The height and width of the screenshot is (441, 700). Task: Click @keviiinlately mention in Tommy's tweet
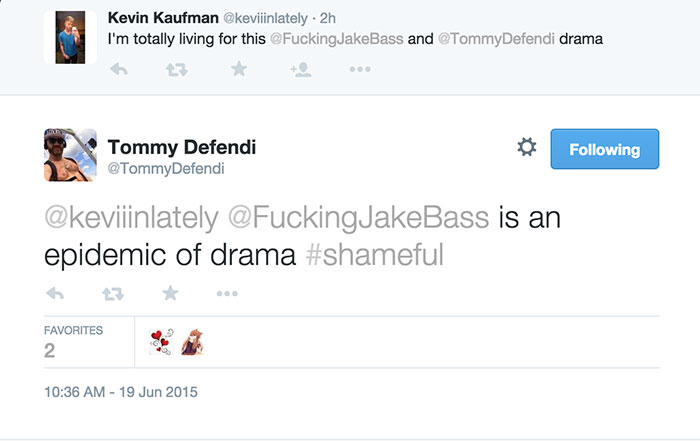tap(130, 216)
